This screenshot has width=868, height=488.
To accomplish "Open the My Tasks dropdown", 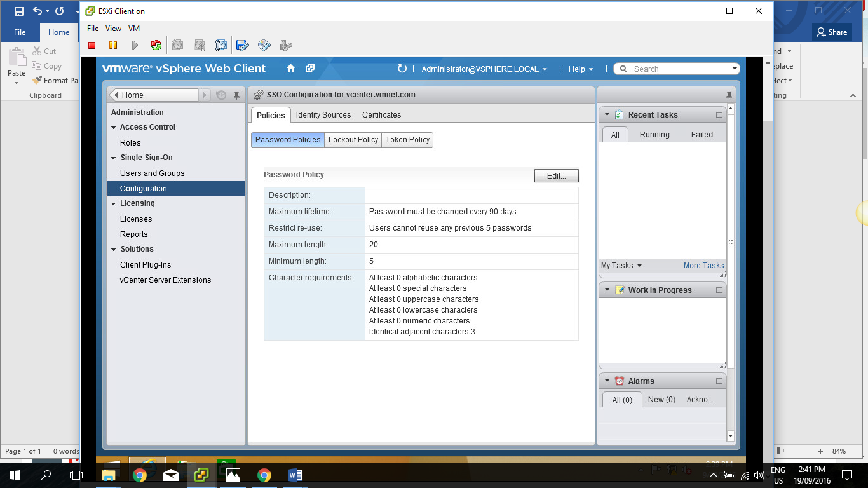I will (x=621, y=266).
